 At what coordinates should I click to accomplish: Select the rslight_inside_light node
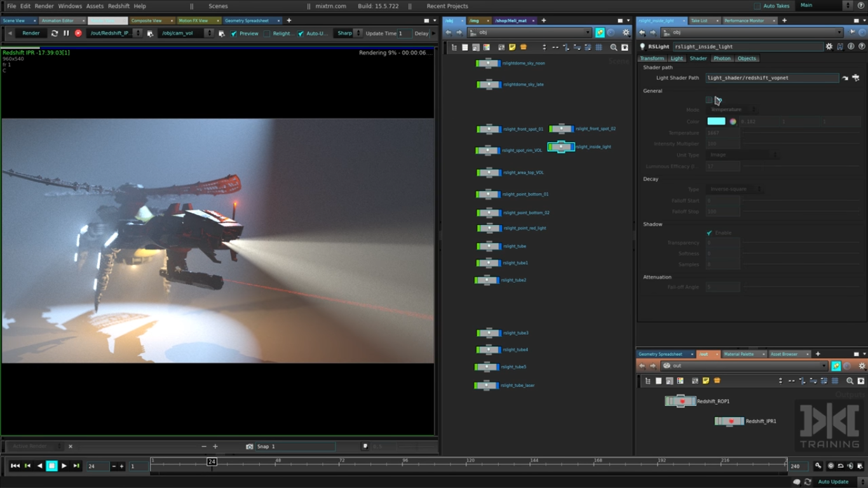pos(560,147)
